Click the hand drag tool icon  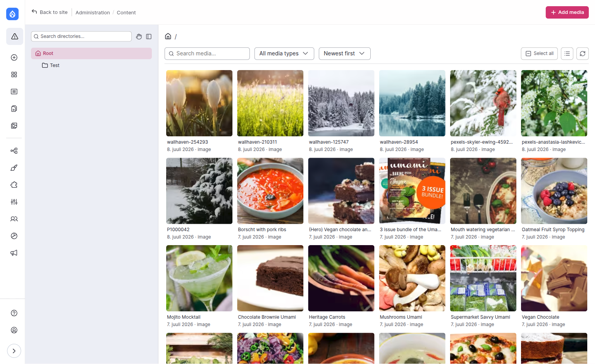139,36
